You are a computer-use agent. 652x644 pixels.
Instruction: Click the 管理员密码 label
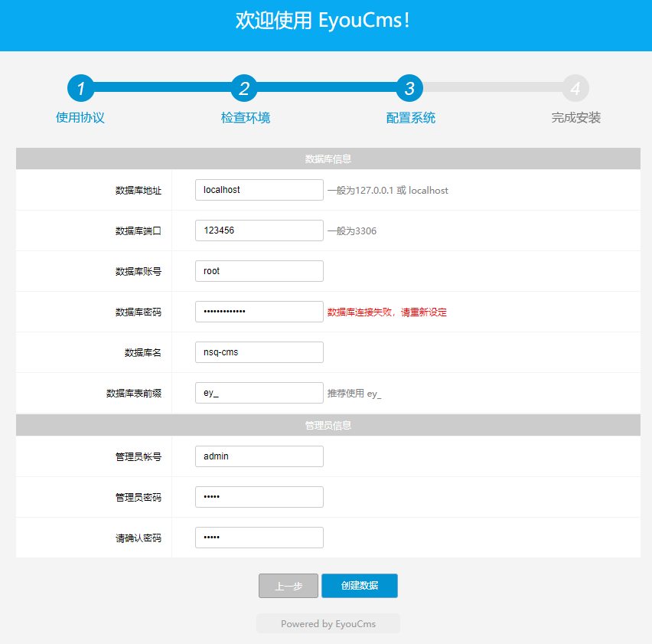tap(138, 497)
